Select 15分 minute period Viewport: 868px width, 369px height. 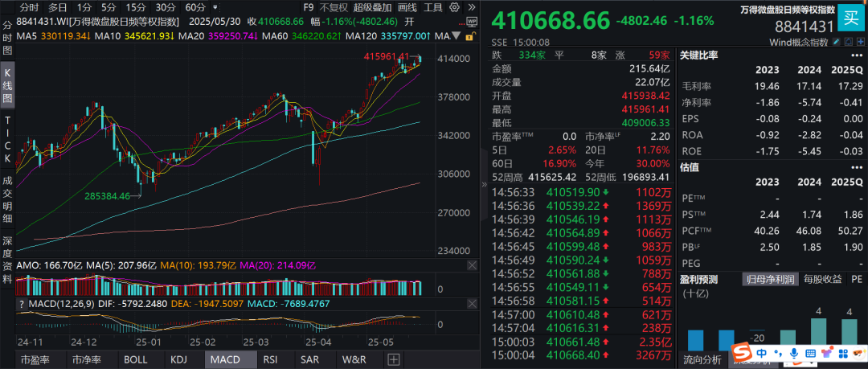click(135, 8)
